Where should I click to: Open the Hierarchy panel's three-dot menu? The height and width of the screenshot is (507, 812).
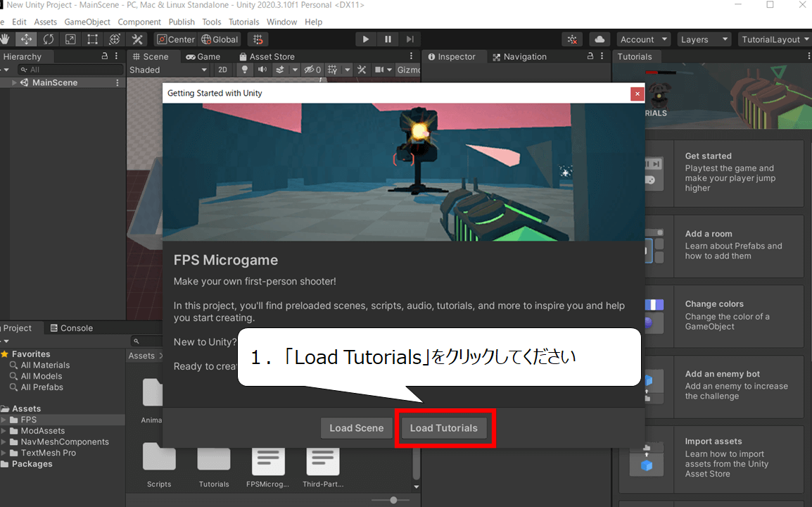pyautogui.click(x=117, y=56)
